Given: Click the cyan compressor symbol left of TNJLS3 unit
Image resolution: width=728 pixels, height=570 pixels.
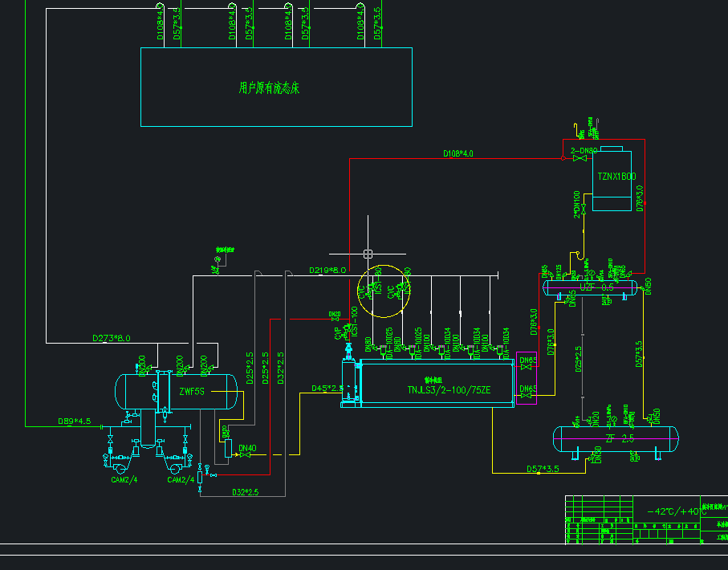Looking at the screenshot, I should [350, 377].
